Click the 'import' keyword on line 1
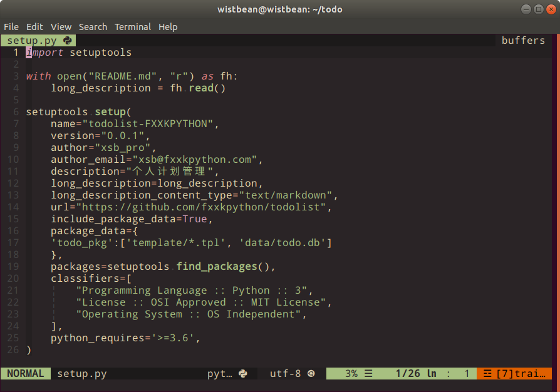The height and width of the screenshot is (392, 560). 44,53
